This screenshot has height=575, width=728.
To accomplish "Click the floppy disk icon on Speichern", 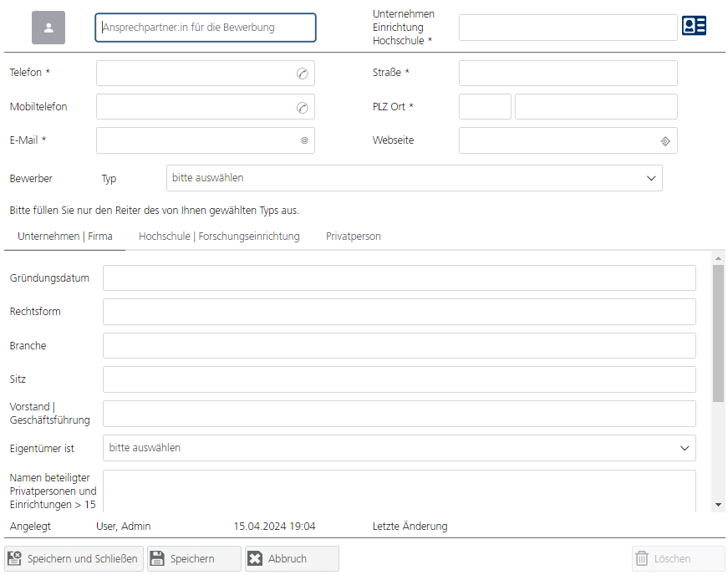I will pos(157,558).
